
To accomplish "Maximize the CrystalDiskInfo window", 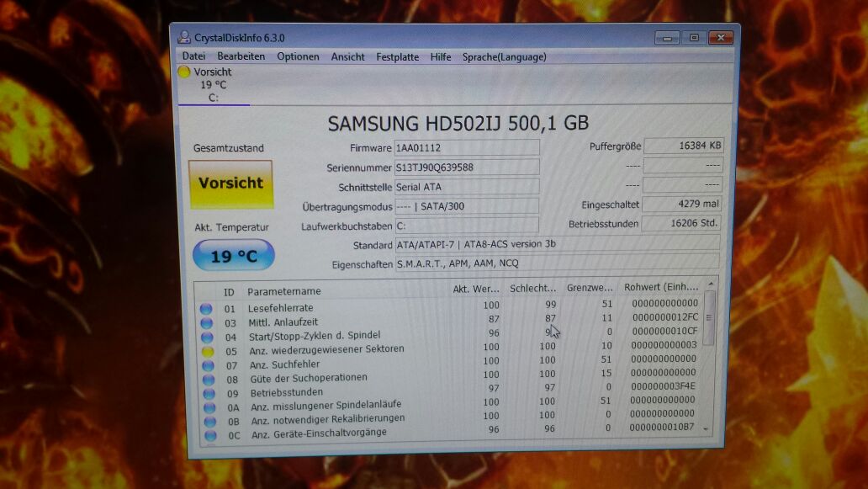I will click(x=694, y=38).
